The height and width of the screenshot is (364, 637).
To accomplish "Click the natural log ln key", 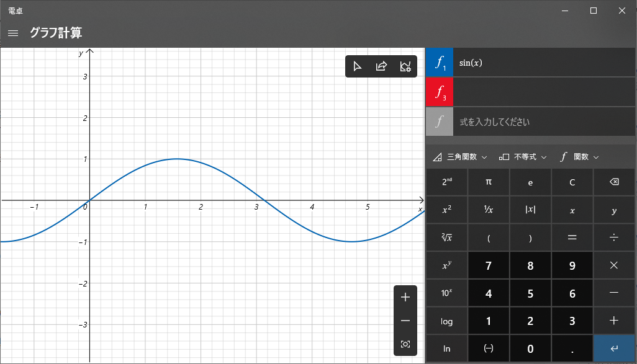I will click(446, 348).
